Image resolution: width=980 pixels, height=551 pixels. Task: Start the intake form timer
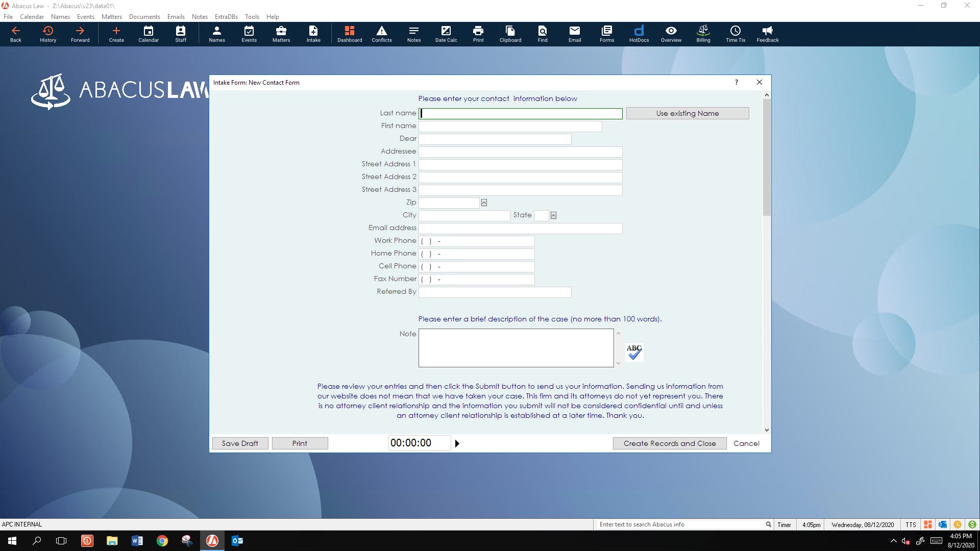click(457, 443)
